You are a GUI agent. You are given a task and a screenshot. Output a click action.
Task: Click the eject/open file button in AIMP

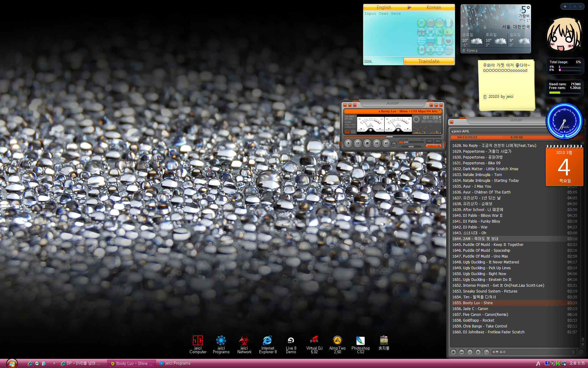pos(394,144)
